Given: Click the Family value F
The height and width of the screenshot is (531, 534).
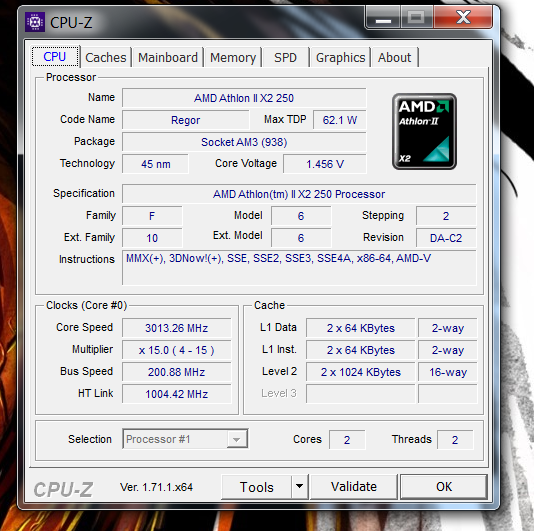Looking at the screenshot, I should tap(152, 216).
